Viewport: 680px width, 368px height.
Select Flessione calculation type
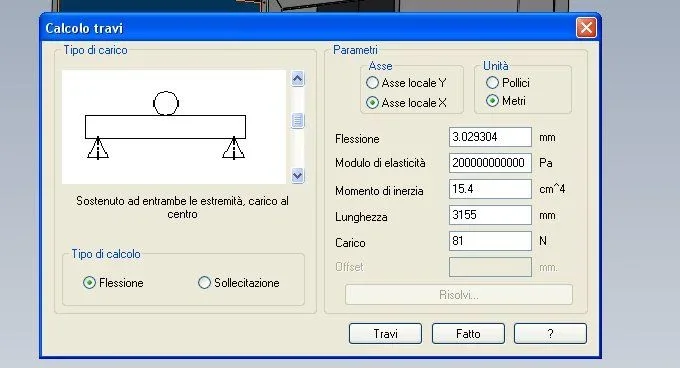point(89,283)
